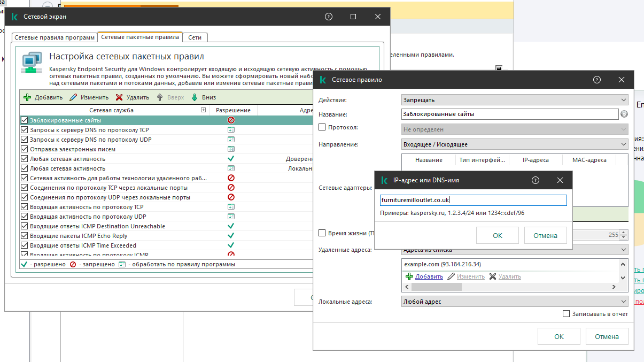The width and height of the screenshot is (644, 362).
Task: Expand the plus box beside Сетевая служба header
Action: click(203, 110)
